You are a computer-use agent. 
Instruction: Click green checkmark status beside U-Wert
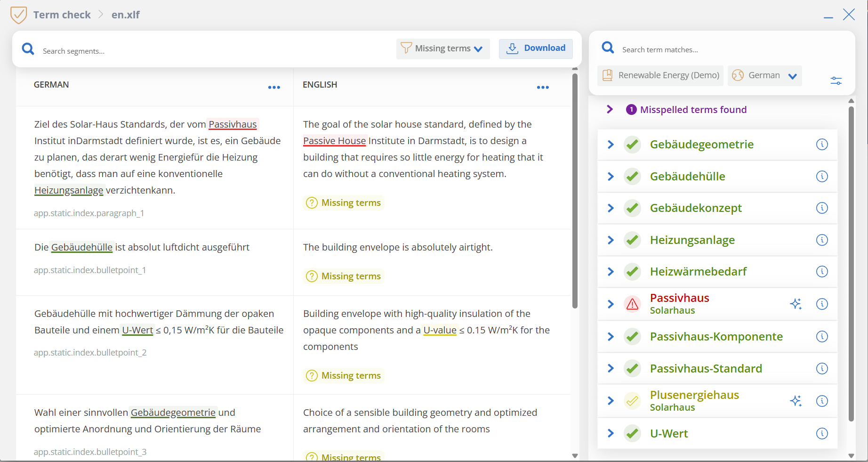(x=633, y=434)
